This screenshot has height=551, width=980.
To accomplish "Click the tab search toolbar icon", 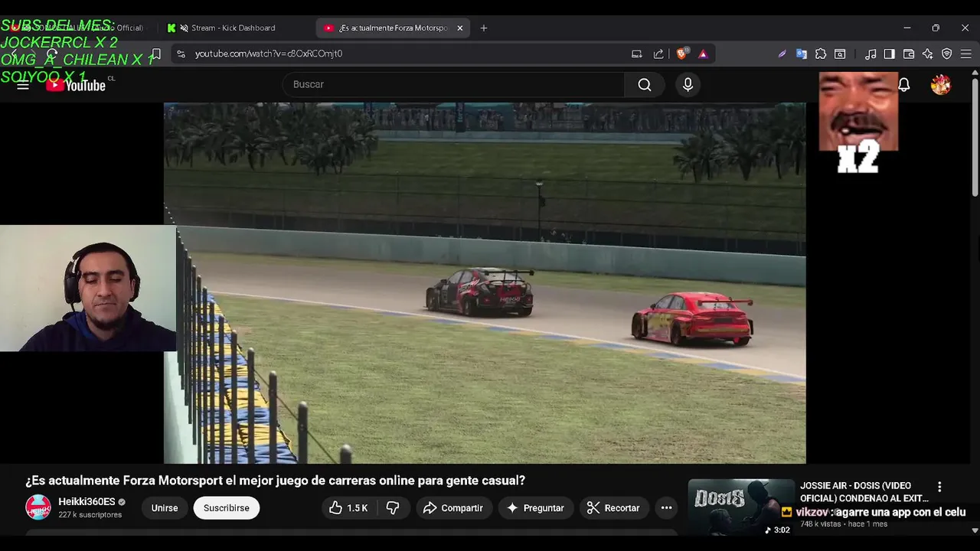I will (840, 54).
